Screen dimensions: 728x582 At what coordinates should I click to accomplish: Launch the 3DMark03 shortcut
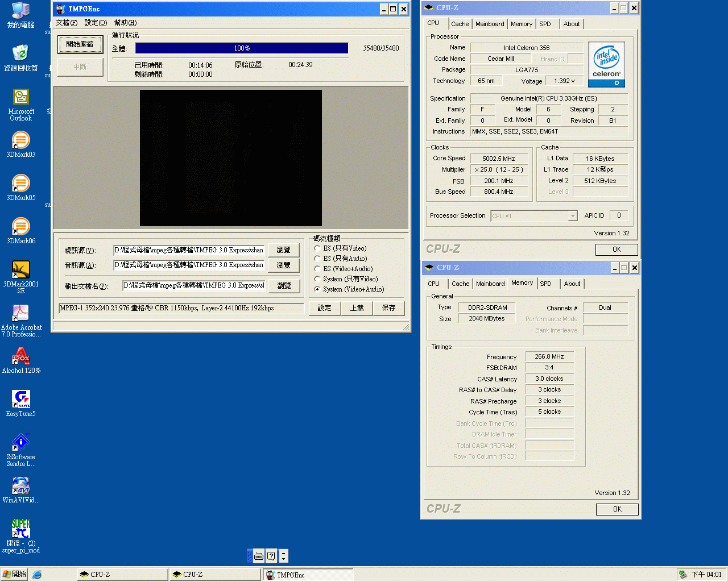click(21, 144)
